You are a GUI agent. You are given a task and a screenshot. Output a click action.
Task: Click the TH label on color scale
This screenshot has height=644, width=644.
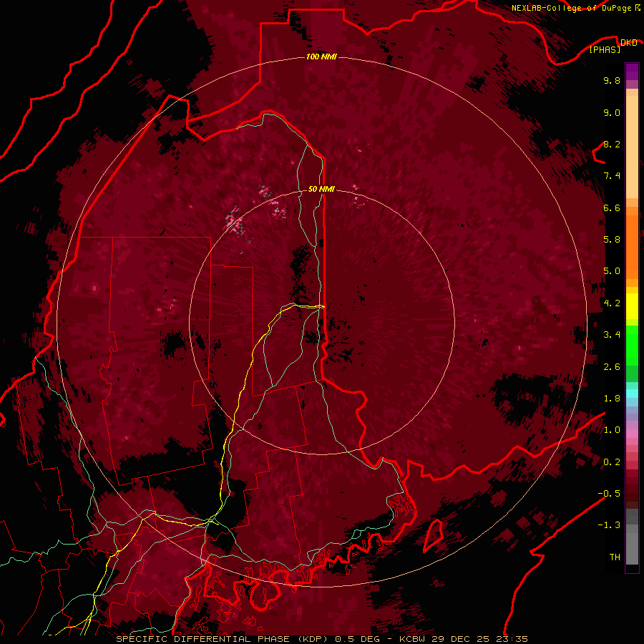point(615,557)
